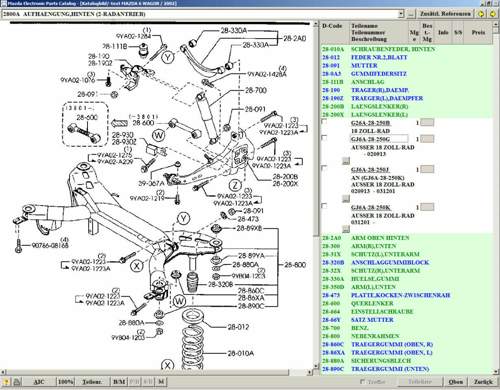Image resolution: width=500 pixels, height=390 pixels.
Task: Click the Zurück button
Action: tap(484, 382)
